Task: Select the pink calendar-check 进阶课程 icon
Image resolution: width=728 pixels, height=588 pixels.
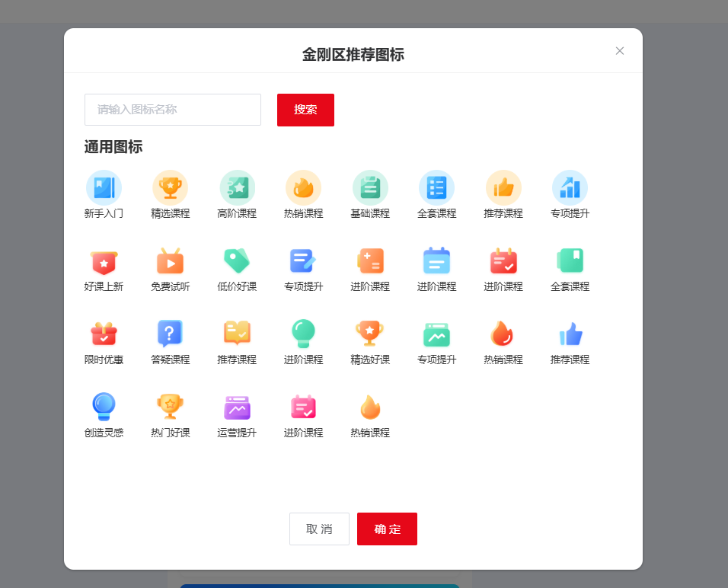Action: coord(304,407)
